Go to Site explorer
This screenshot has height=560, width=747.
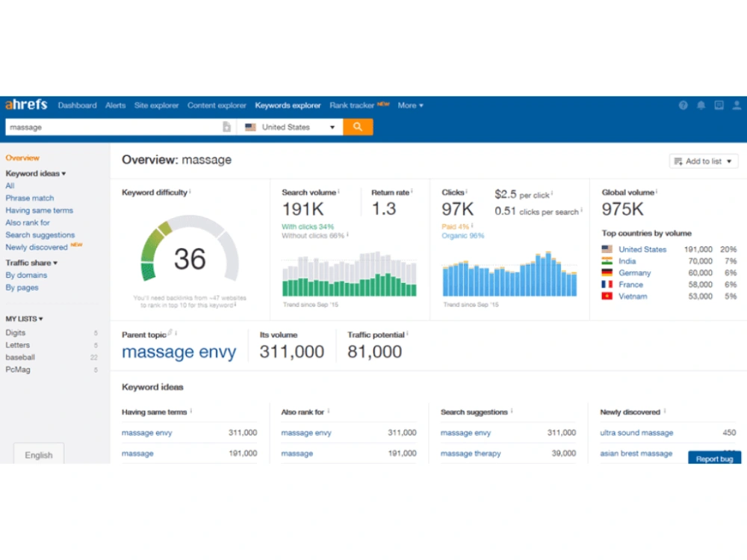pyautogui.click(x=156, y=105)
